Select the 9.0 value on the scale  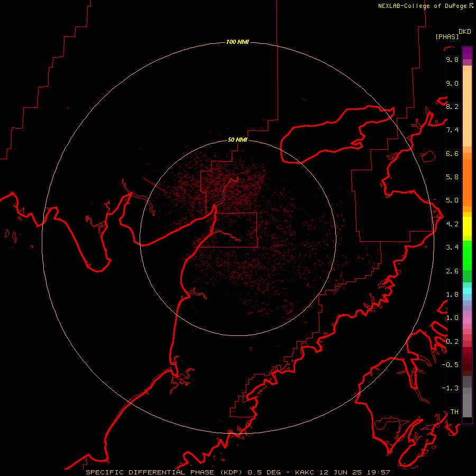[x=452, y=83]
